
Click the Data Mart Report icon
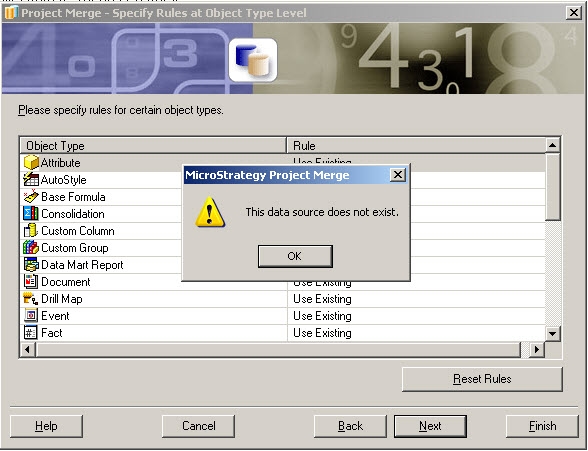pyautogui.click(x=31, y=264)
